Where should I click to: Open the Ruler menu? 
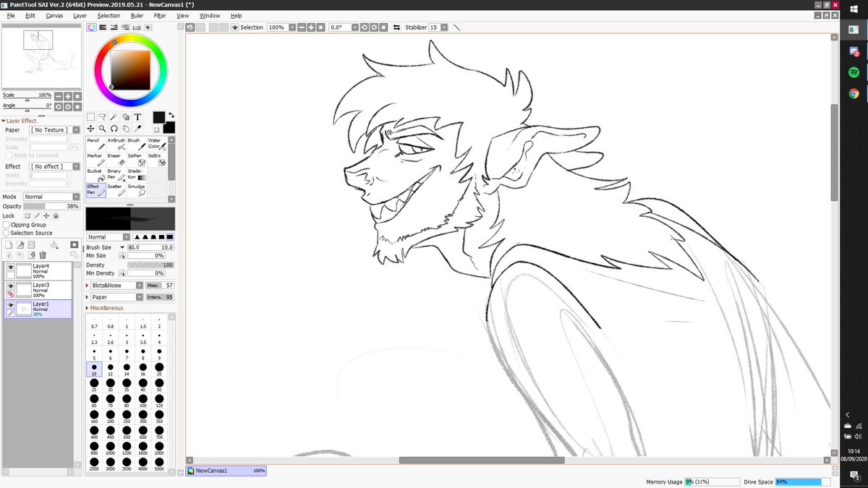pos(137,15)
